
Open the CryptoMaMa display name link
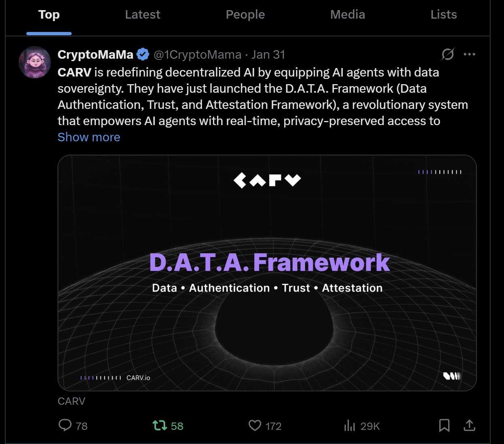pyautogui.click(x=96, y=55)
